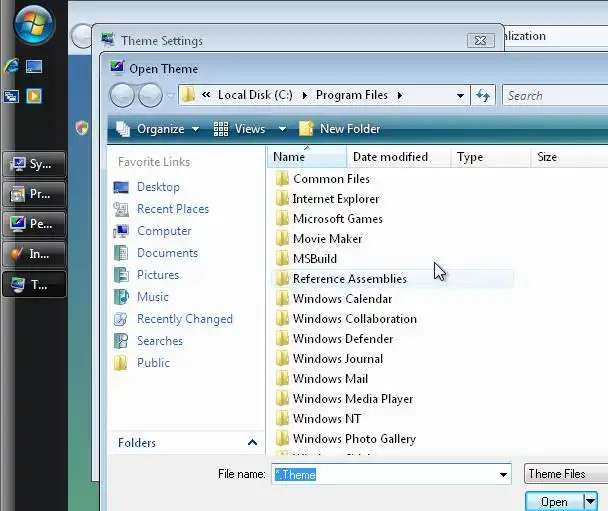Screen dimensions: 608x511
Task: Activate the 'Sy...' taskbar button
Action: 34,164
